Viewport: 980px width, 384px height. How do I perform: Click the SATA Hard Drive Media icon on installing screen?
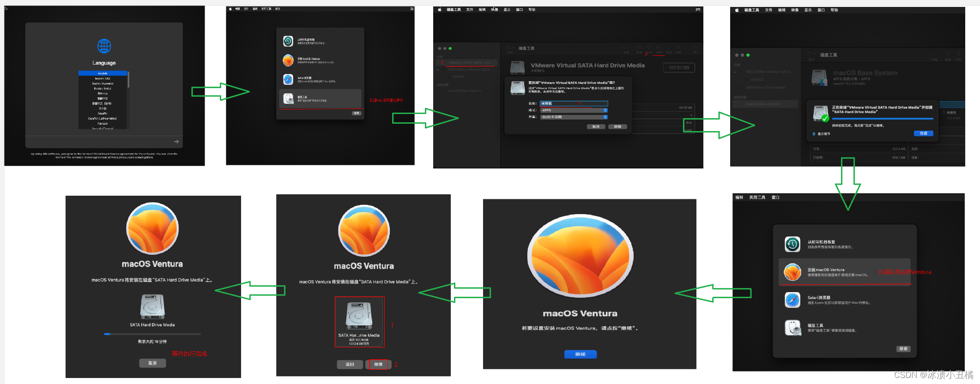click(x=152, y=307)
